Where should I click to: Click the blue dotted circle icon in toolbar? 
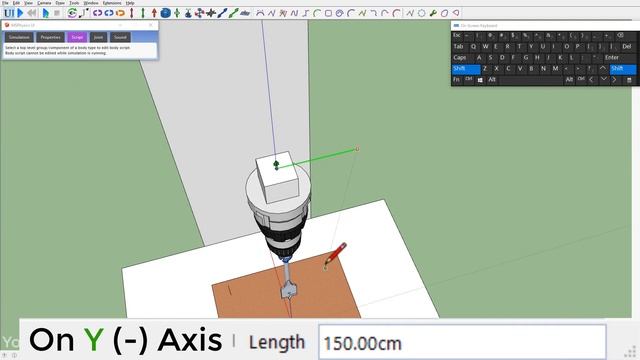[422, 13]
